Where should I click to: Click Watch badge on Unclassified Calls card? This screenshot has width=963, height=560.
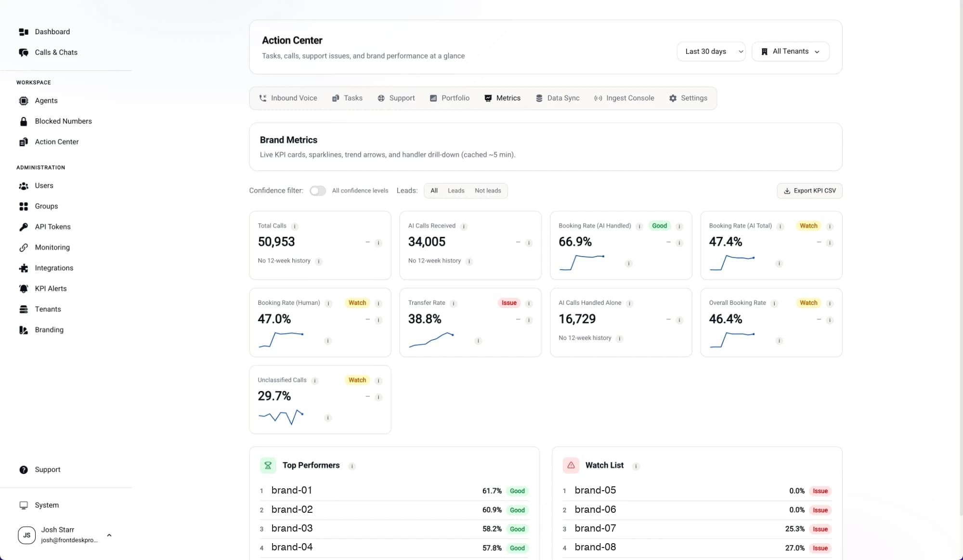point(357,380)
